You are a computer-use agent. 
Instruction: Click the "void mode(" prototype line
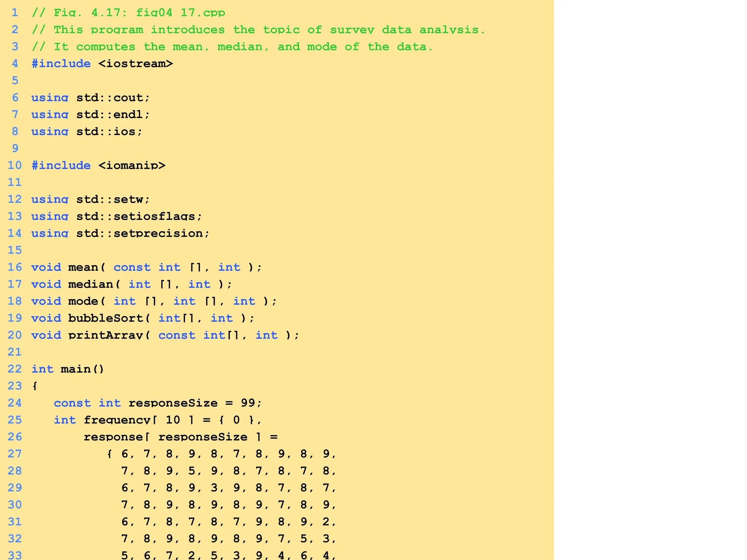click(x=154, y=301)
